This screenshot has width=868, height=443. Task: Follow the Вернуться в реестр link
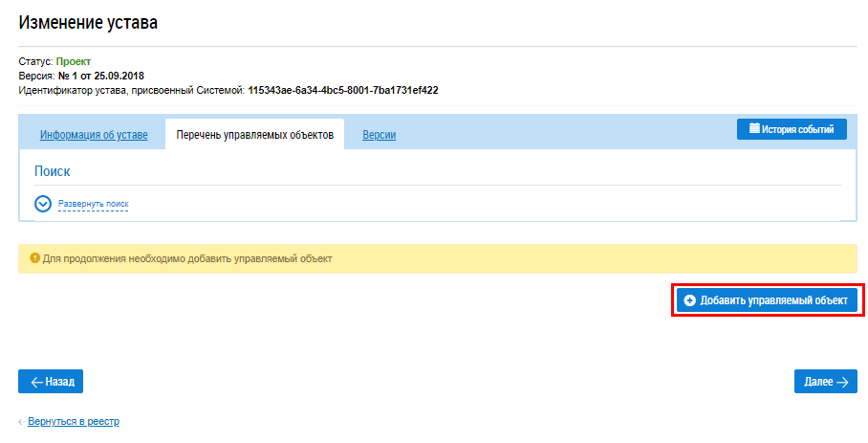coord(74,422)
